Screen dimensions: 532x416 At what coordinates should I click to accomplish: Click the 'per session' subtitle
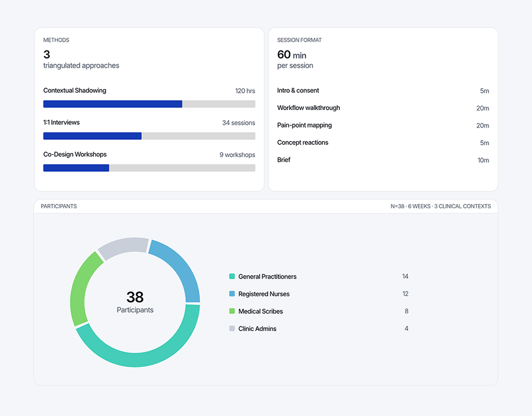(x=295, y=65)
